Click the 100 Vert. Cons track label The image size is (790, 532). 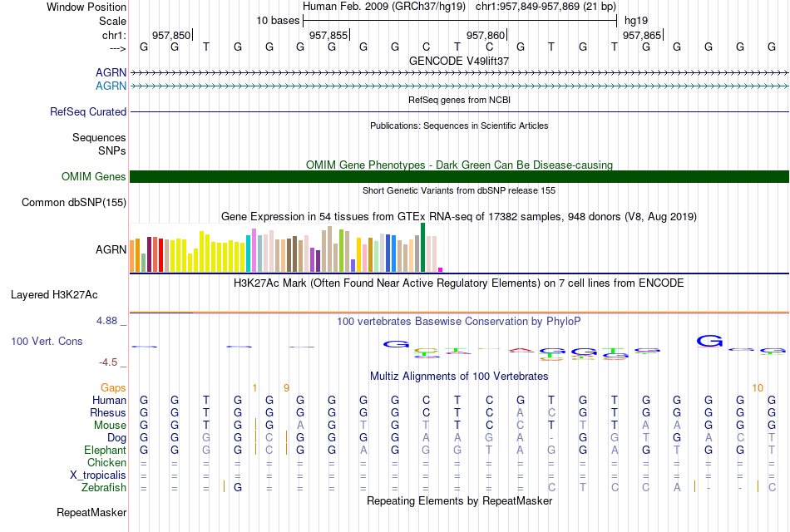pos(47,342)
